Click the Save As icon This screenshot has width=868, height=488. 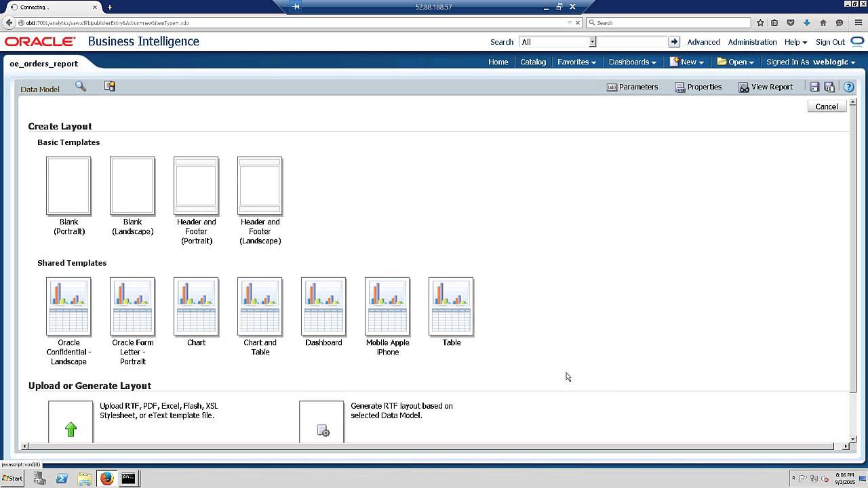(829, 87)
